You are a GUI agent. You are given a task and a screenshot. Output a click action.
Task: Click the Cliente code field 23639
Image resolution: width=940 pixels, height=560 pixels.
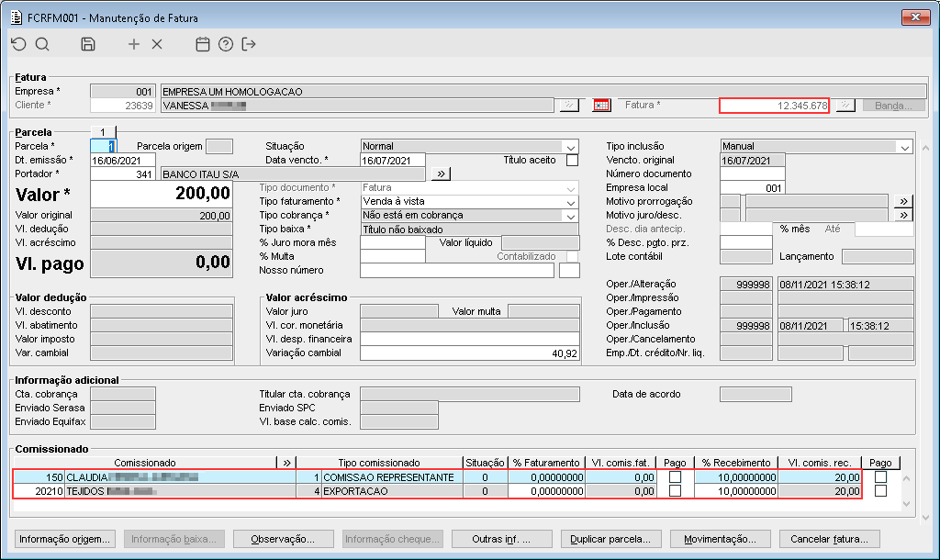click(123, 106)
